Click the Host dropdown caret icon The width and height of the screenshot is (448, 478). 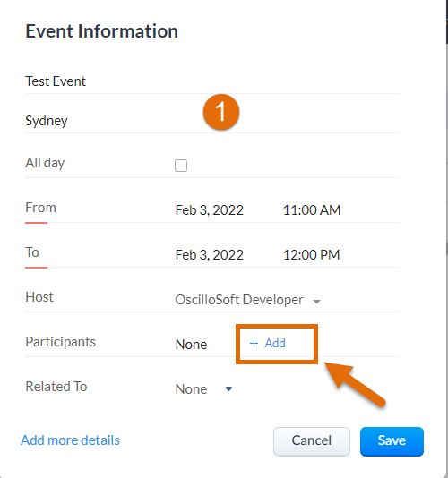point(316,302)
